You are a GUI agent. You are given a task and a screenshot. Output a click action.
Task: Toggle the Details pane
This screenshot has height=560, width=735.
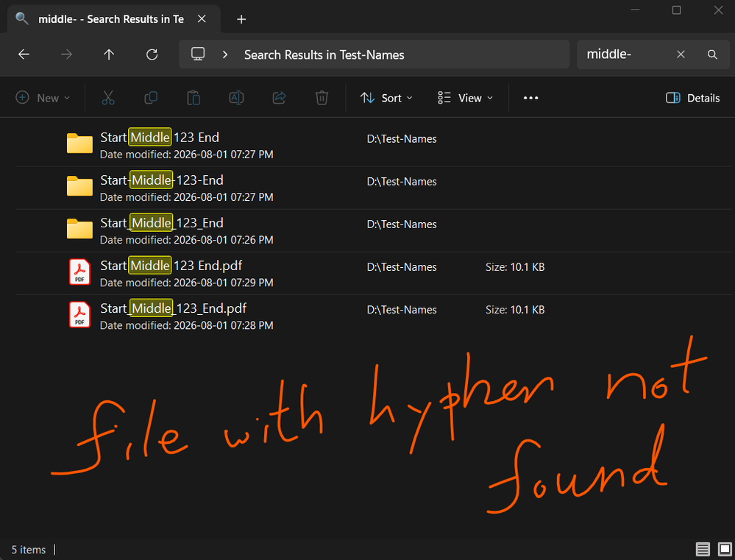coord(693,98)
